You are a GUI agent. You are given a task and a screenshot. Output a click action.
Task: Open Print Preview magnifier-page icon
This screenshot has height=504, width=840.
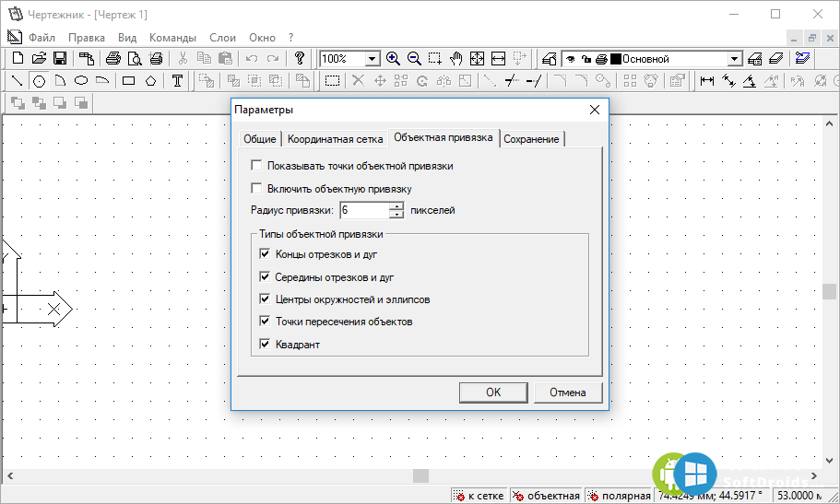point(135,58)
